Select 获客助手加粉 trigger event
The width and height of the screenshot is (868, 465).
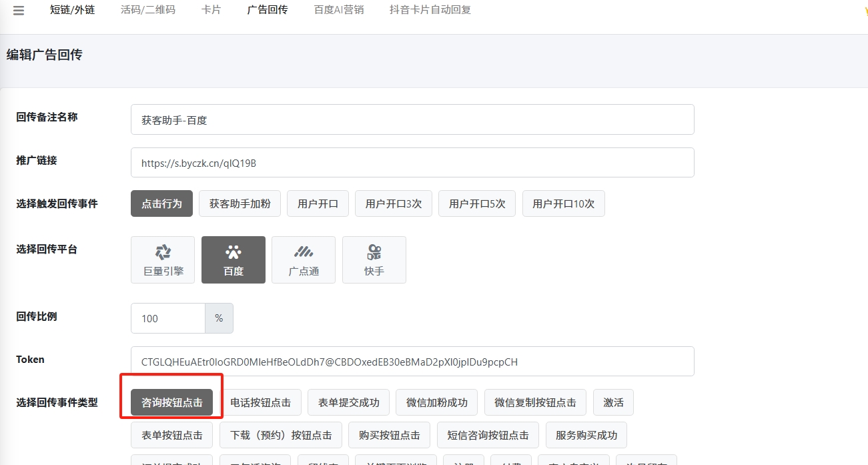click(x=240, y=203)
